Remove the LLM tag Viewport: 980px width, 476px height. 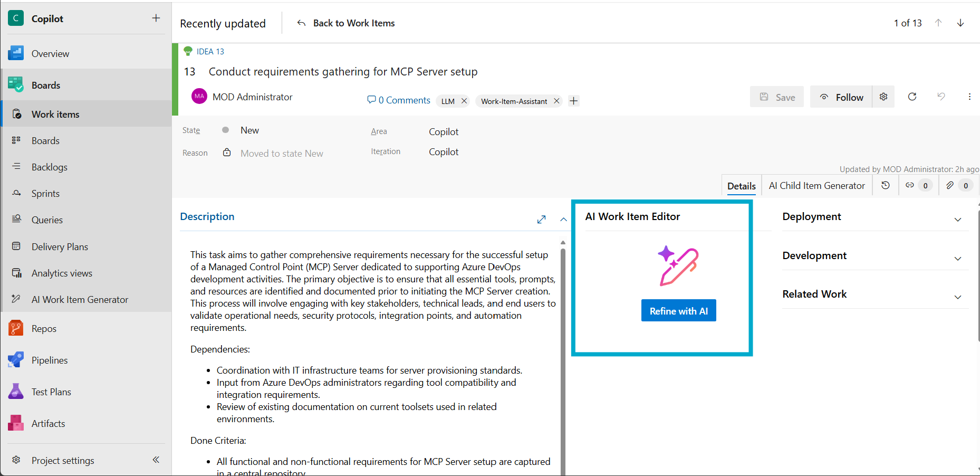464,101
